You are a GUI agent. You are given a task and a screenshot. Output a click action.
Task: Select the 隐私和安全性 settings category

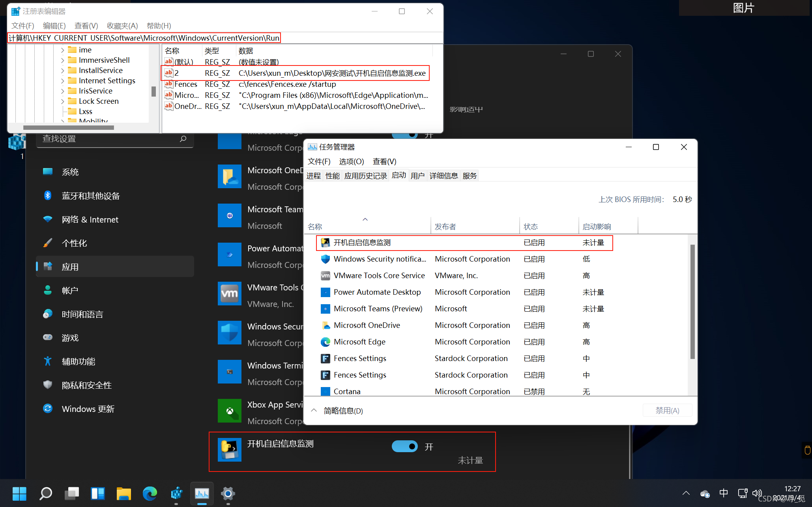coord(87,385)
